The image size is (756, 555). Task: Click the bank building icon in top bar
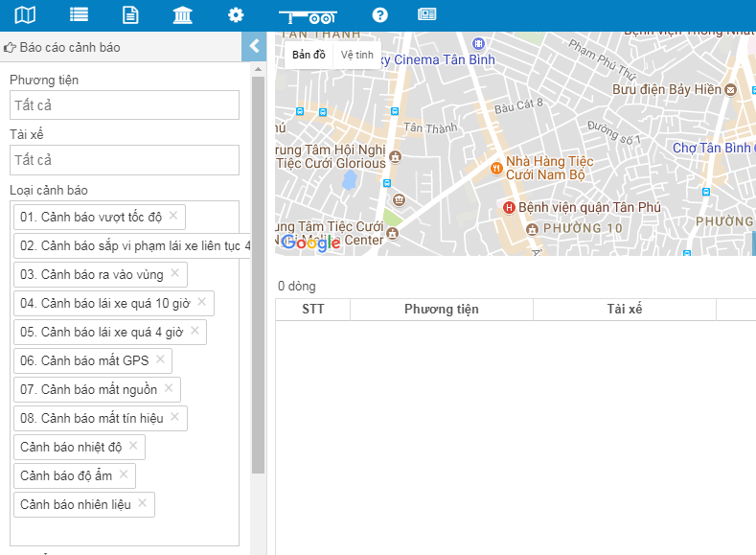tap(181, 14)
